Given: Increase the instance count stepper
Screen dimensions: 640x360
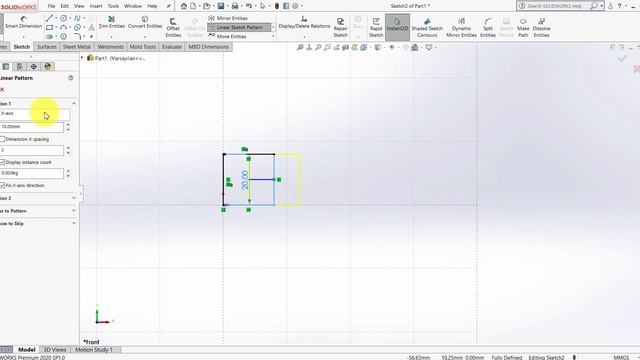Looking at the screenshot, I should click(68, 148).
